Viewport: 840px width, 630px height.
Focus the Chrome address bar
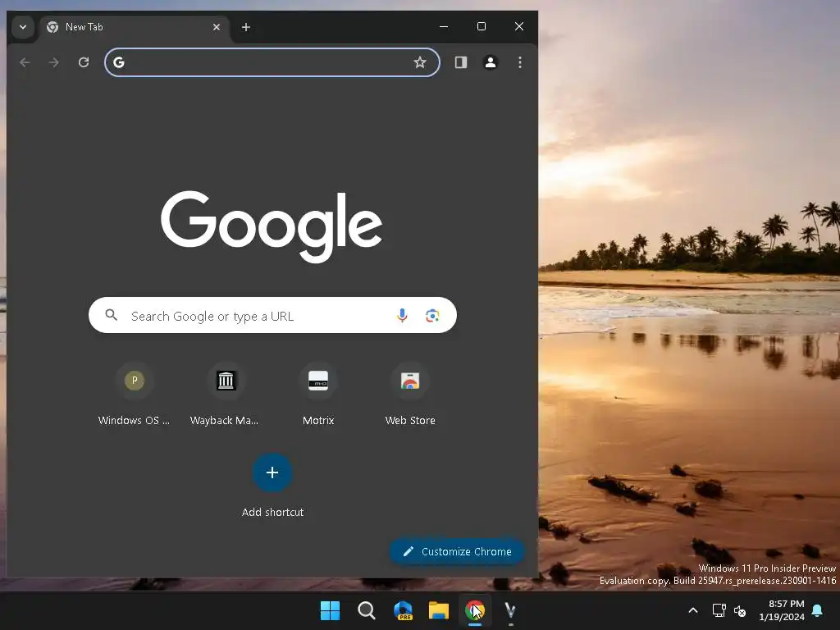[272, 62]
